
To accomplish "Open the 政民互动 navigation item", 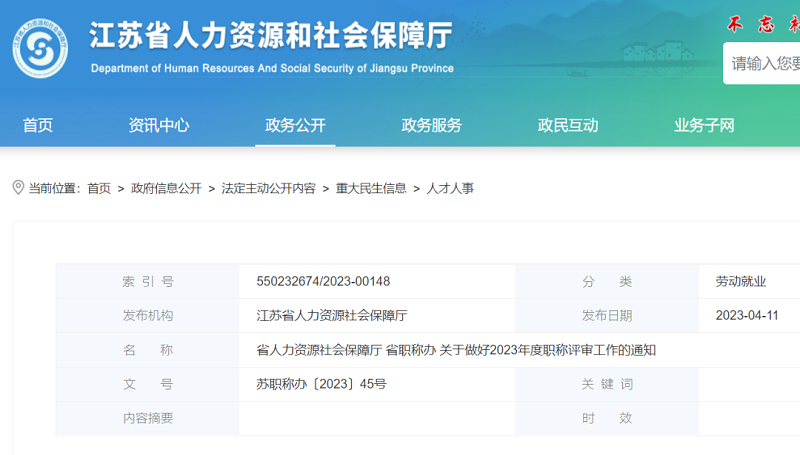I will click(x=568, y=125).
